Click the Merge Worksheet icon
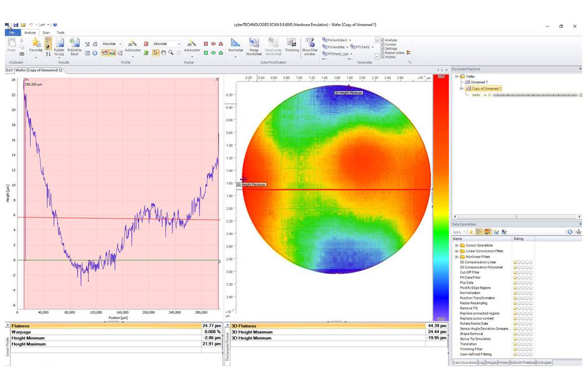 254,43
